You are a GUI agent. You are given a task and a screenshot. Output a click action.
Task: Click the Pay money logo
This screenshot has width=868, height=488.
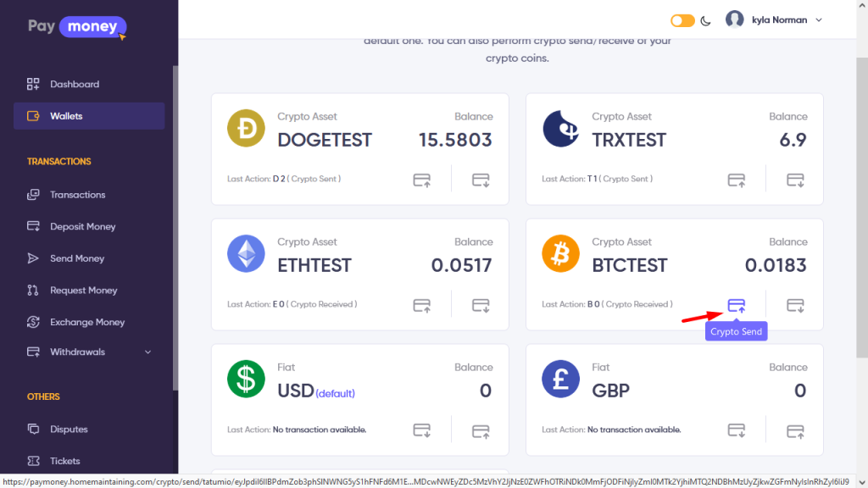coord(77,27)
